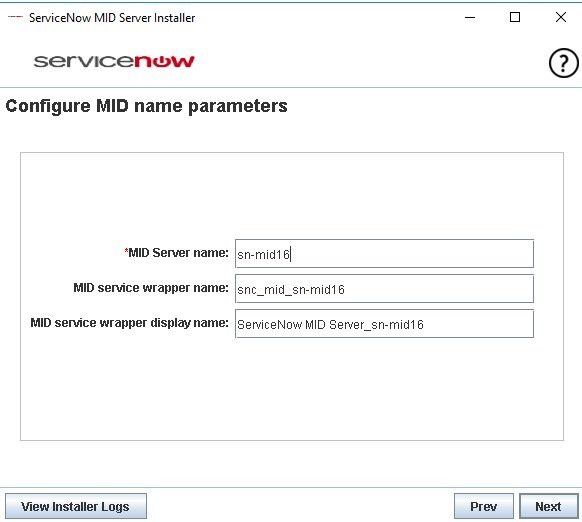Click the 'MID Server name:' label
The height and width of the screenshot is (522, 582).
[178, 253]
